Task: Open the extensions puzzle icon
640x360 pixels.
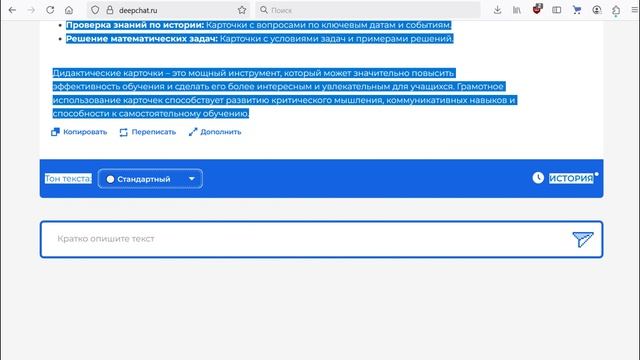Action: pos(616,10)
